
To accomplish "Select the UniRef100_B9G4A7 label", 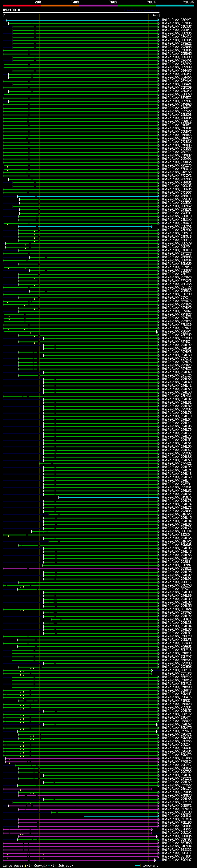I will tap(177, 860).
